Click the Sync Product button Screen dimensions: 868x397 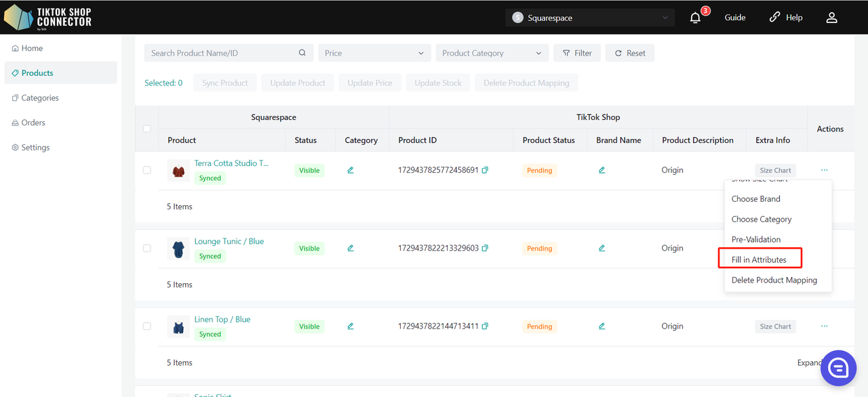pos(225,83)
